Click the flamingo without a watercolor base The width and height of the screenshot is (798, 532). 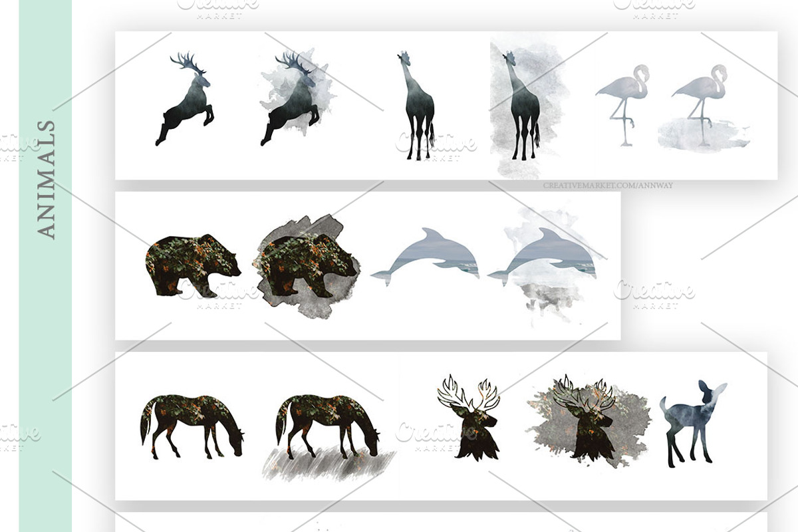point(622,105)
